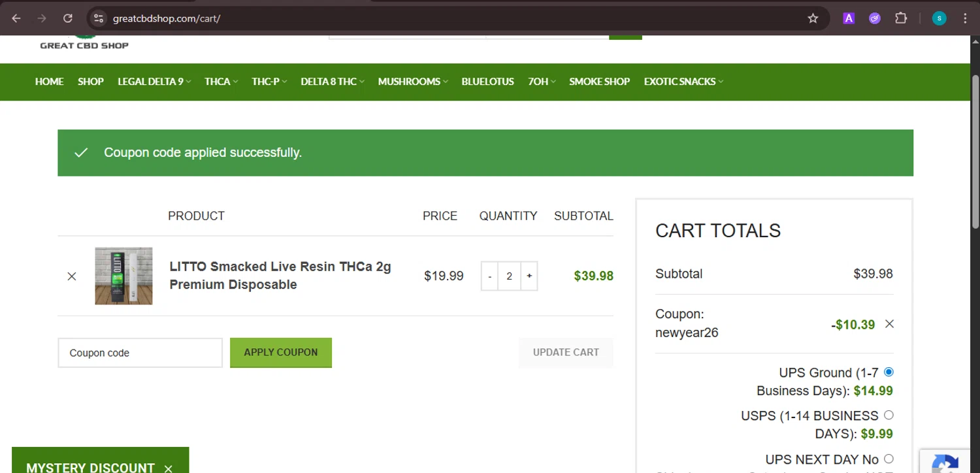Open the browser extensions puzzle icon
980x473 pixels.
point(901,18)
